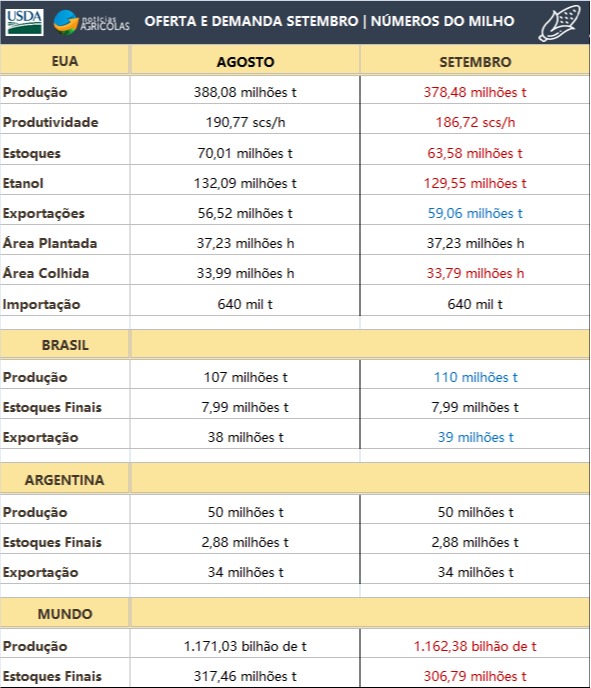Click the 306,79 milhões t cell
The width and height of the screenshot is (591, 688).
(x=475, y=676)
